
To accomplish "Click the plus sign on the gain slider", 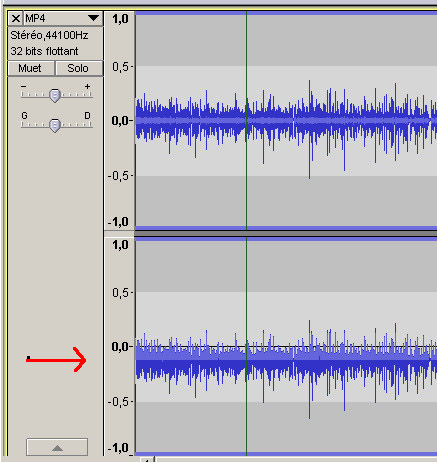I will 87,86.
